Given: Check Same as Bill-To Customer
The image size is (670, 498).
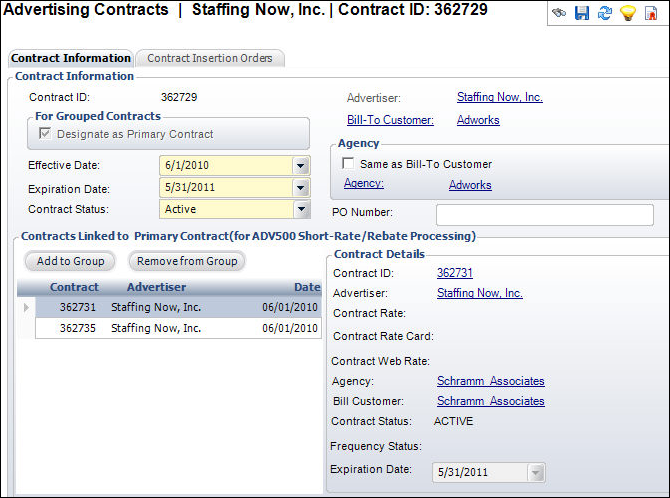Looking at the screenshot, I should tap(348, 163).
